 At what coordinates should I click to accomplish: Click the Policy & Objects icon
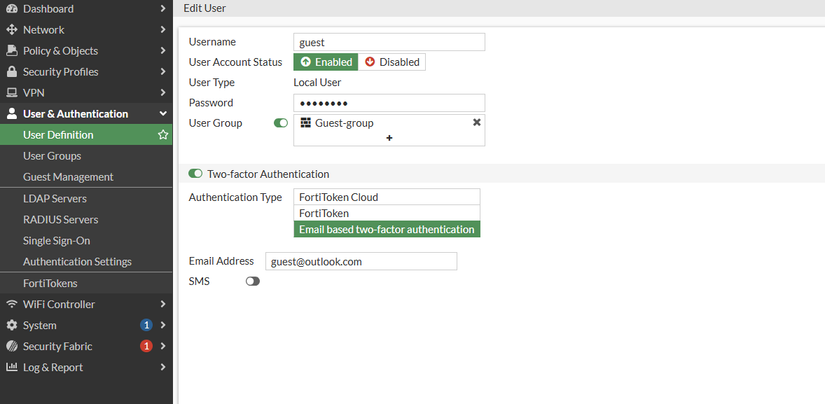pos(12,51)
